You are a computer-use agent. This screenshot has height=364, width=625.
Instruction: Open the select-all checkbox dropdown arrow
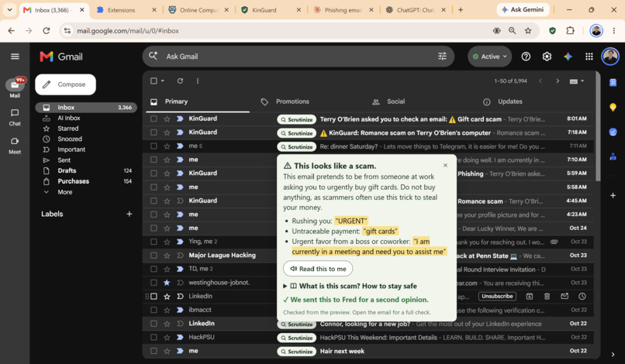click(163, 81)
